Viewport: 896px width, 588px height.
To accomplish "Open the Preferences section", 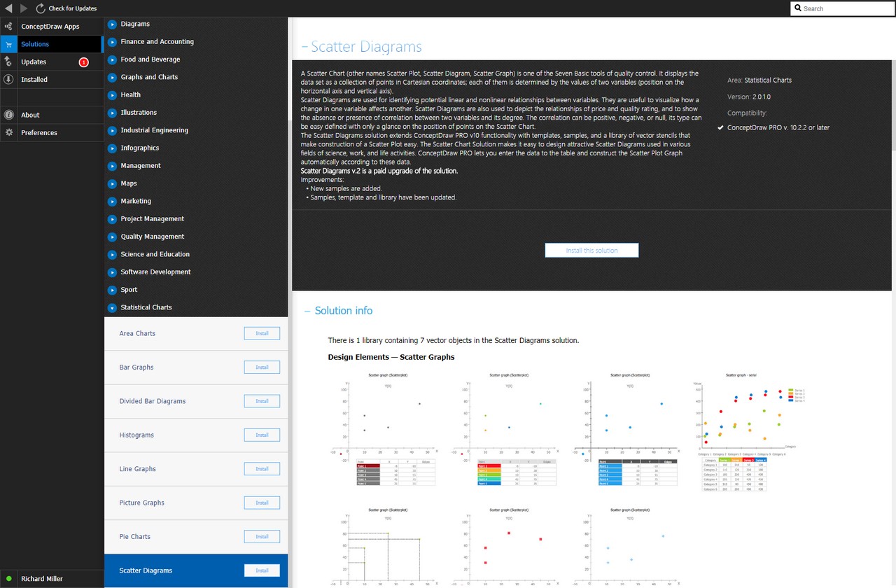I will (x=52, y=132).
